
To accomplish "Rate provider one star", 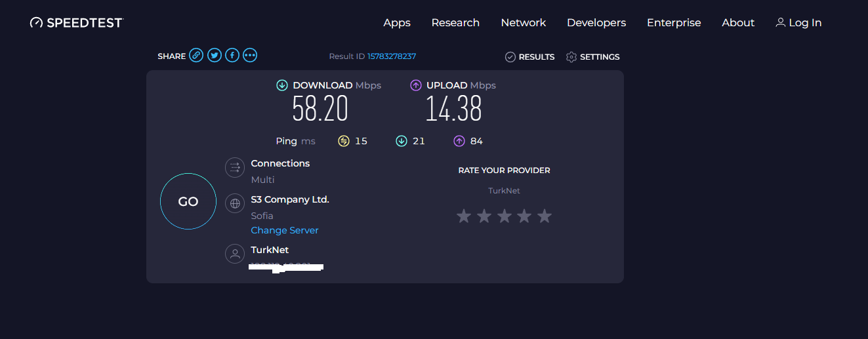I will click(464, 216).
